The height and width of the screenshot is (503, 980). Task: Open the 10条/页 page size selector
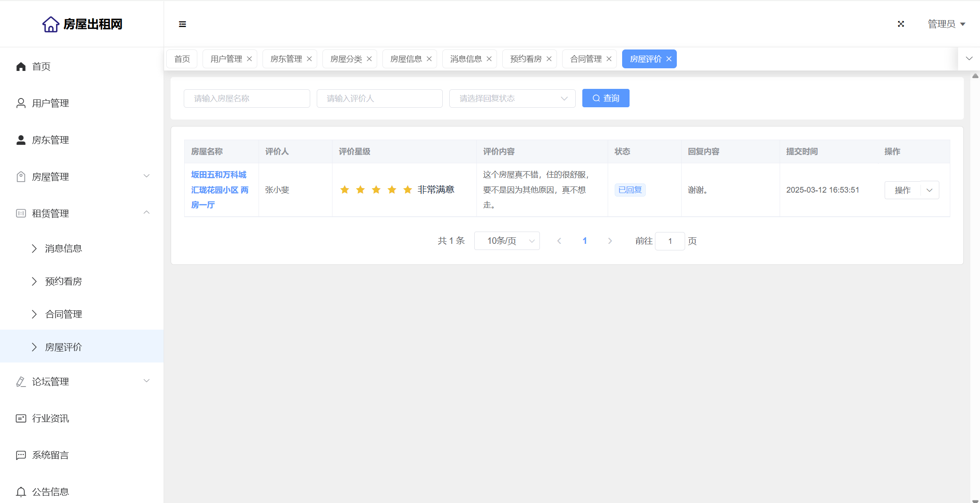pyautogui.click(x=507, y=241)
